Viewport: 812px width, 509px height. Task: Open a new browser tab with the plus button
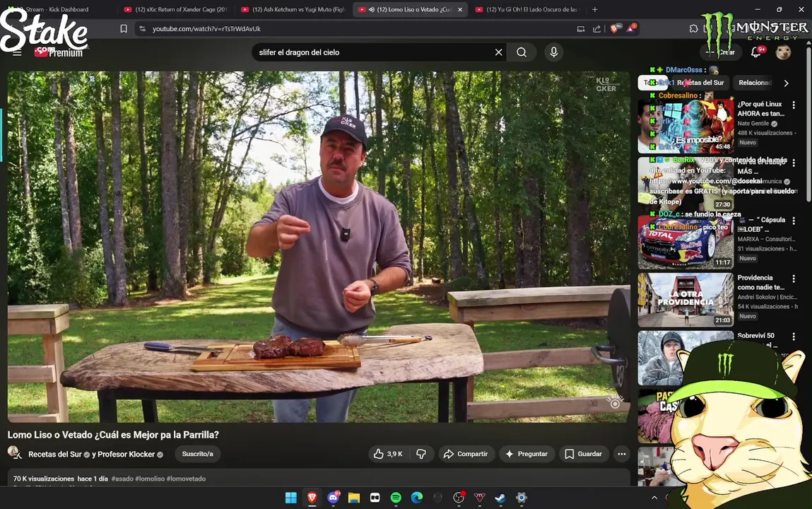[594, 9]
